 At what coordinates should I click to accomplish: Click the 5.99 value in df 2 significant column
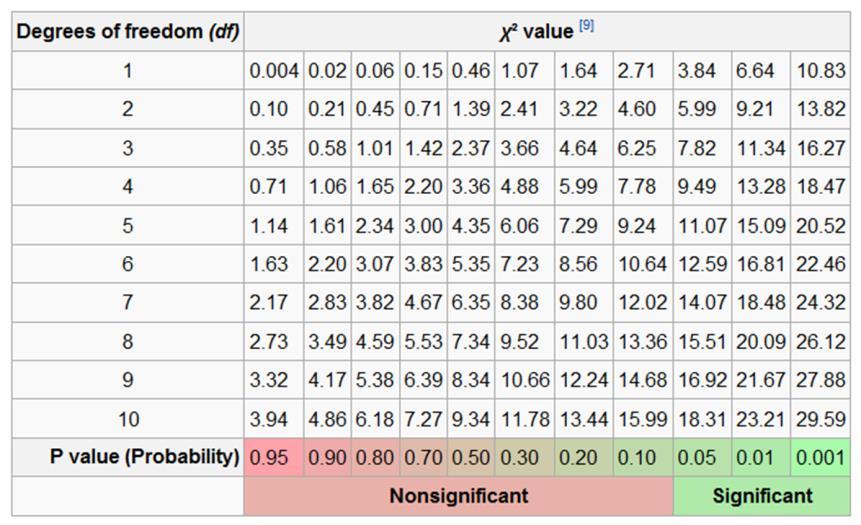pyautogui.click(x=702, y=109)
